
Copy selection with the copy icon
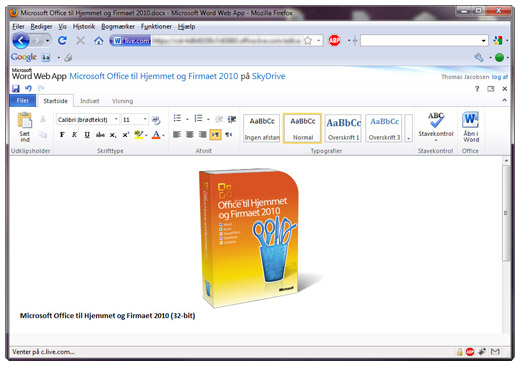click(x=43, y=135)
